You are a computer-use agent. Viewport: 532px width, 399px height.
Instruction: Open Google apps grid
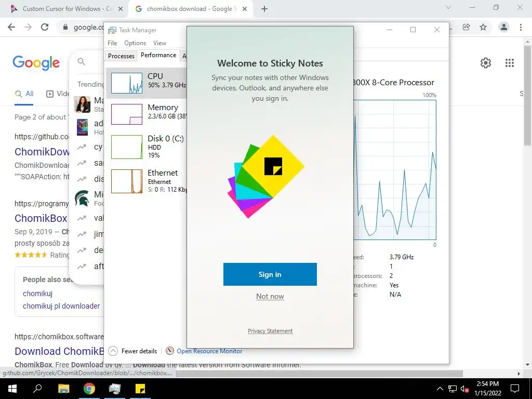509,63
